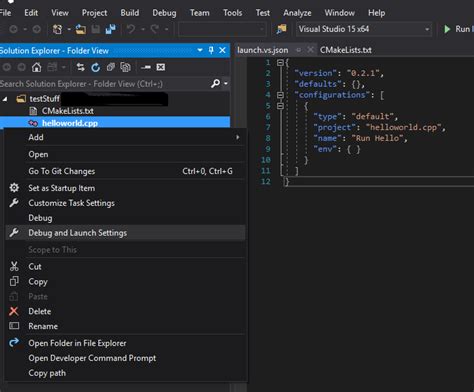Image resolution: width=474 pixels, height=392 pixels.
Task: Click the Save All icon
Action: (x=110, y=29)
